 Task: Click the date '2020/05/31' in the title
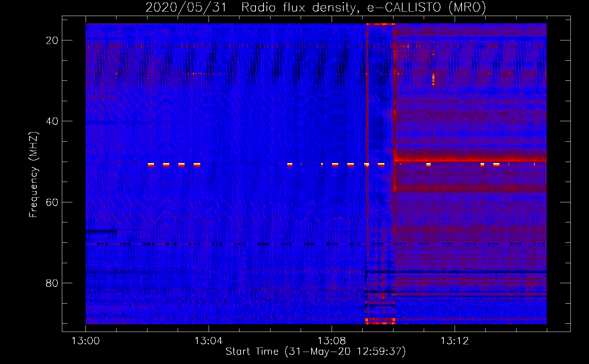(186, 7)
